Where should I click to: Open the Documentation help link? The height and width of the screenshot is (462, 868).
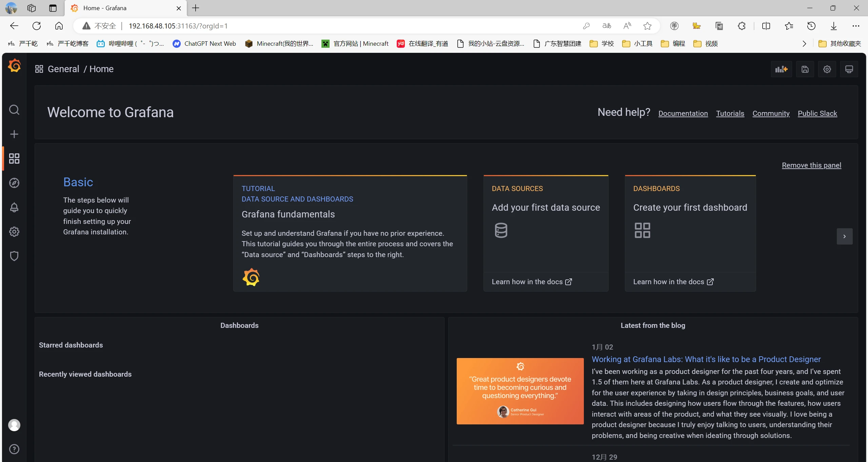point(683,113)
